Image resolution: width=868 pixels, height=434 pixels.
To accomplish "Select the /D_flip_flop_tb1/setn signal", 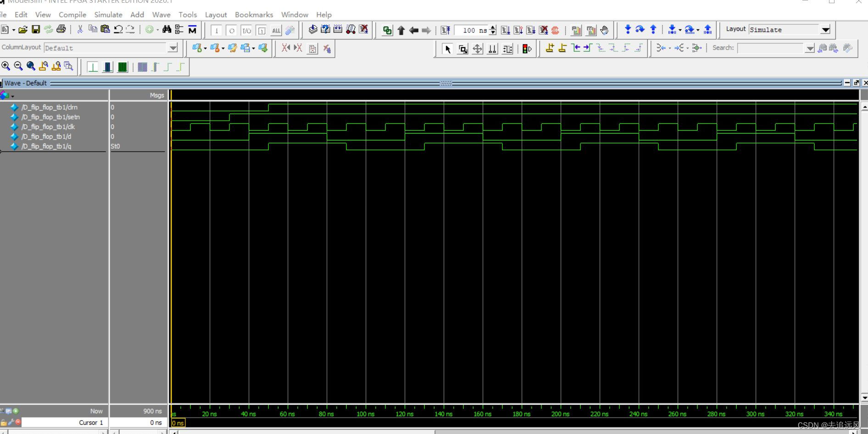I will coord(50,117).
